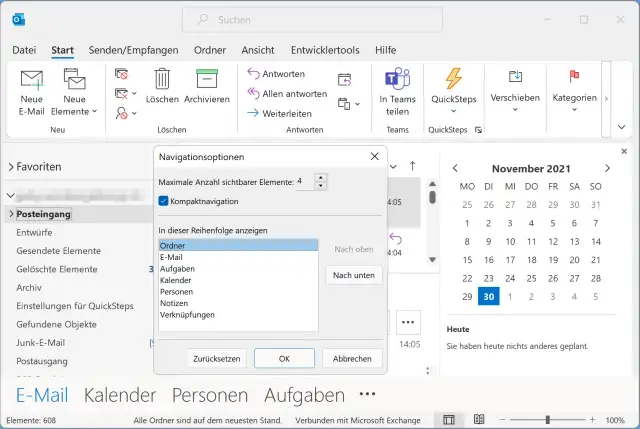Click the Abbrechen button
This screenshot has width=640, height=429.
pyautogui.click(x=352, y=358)
